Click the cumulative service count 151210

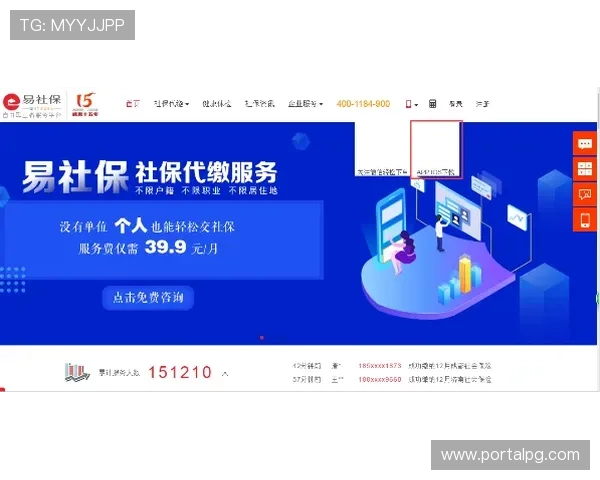pyautogui.click(x=180, y=372)
